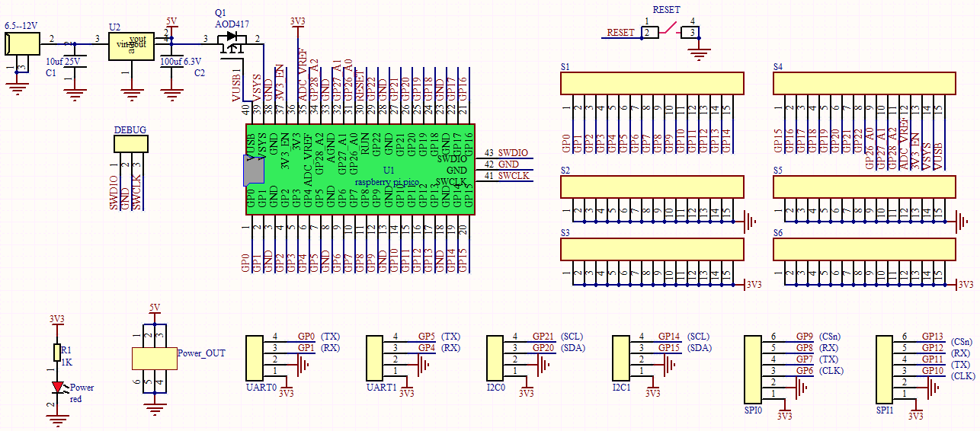Click the (SDA) note beside GP15 on I2C1
Screen dimensions: 980x431
[698, 347]
